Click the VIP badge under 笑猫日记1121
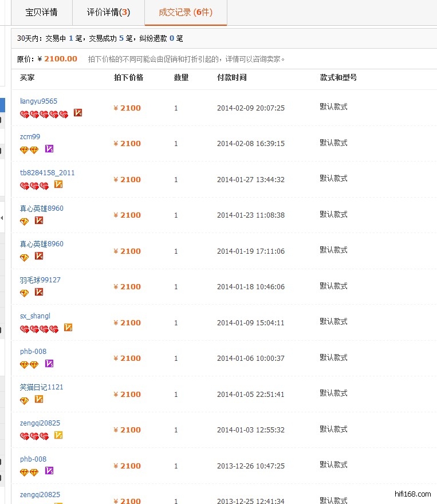The image size is (437, 504). tap(39, 399)
